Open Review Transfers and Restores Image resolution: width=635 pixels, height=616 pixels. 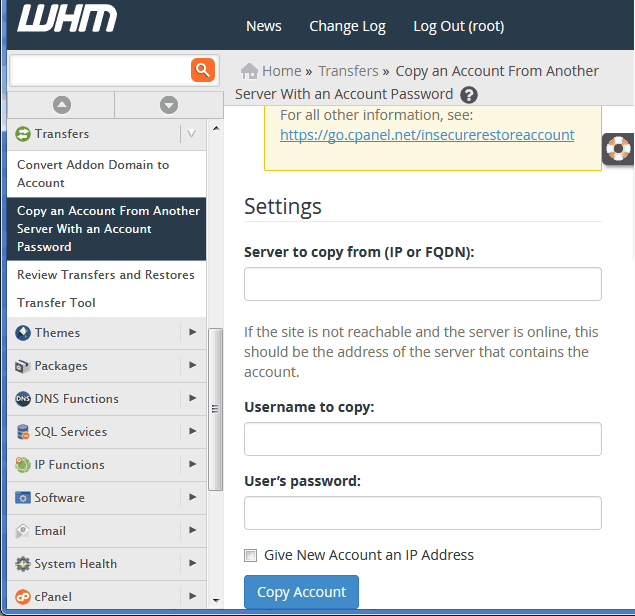tap(107, 275)
